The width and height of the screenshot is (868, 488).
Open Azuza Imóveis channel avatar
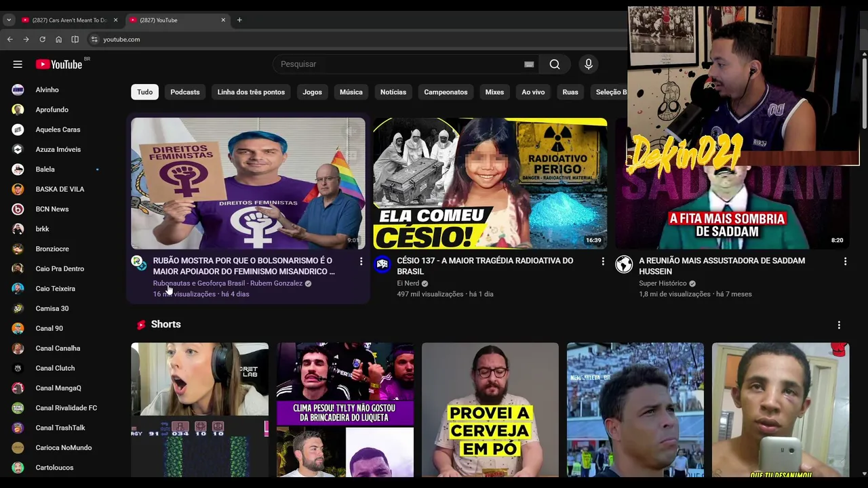(x=18, y=150)
